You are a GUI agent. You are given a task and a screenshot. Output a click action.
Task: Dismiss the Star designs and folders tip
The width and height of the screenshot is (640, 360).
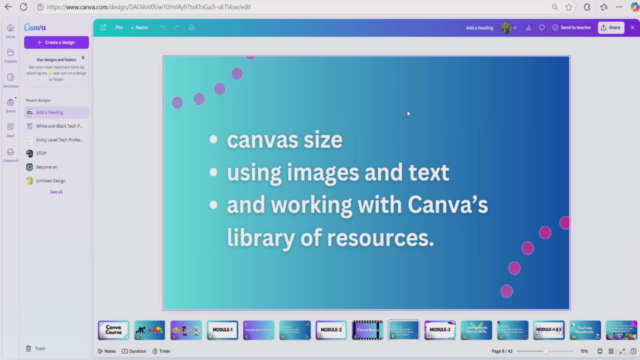[x=83, y=58]
